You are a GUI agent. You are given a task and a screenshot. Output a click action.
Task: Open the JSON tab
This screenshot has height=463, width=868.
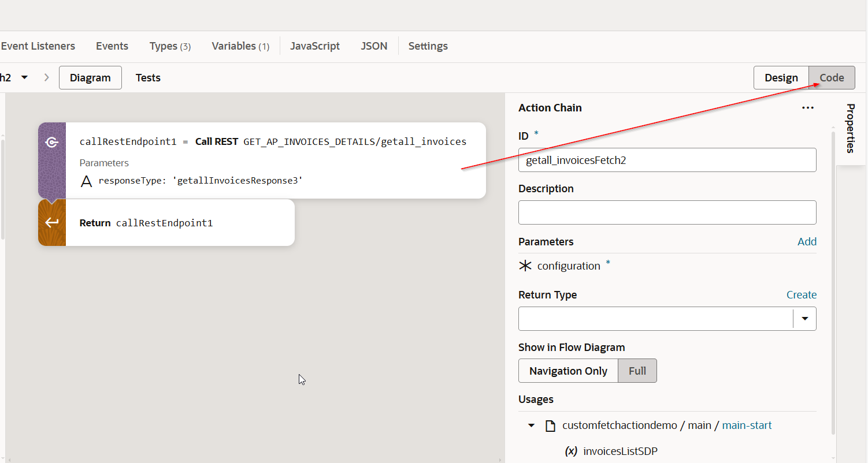(x=374, y=46)
